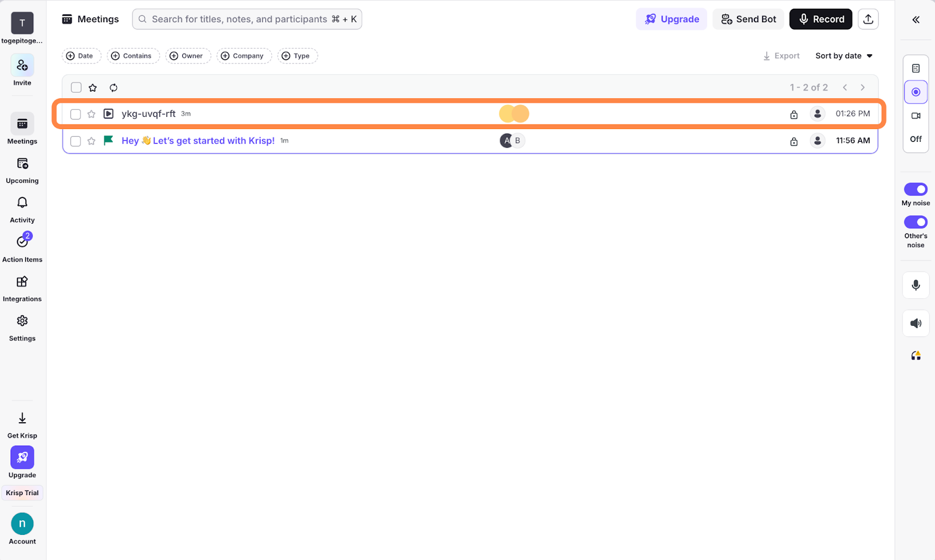Screen dimensions: 935x560
Task: Check the select-all meetings checkbox
Action: tap(76, 88)
